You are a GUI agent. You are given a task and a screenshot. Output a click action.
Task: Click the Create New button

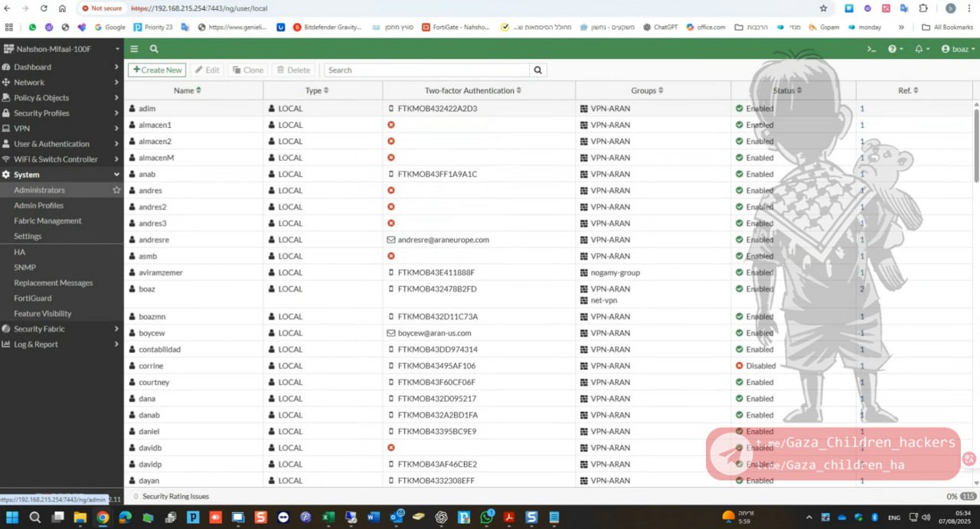[x=157, y=70]
